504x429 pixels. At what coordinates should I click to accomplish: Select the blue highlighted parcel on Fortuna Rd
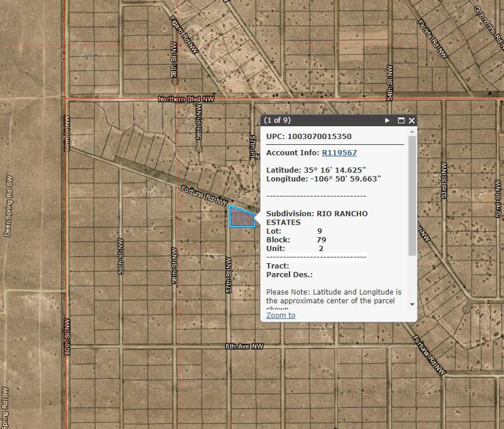pyautogui.click(x=243, y=218)
